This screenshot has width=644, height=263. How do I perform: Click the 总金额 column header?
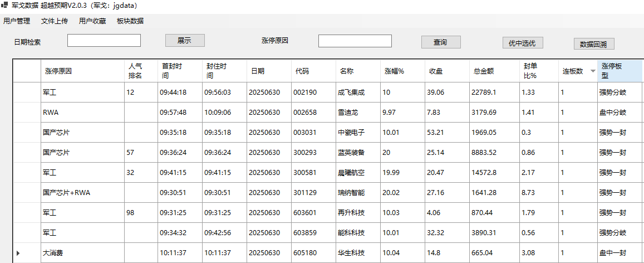494,71
